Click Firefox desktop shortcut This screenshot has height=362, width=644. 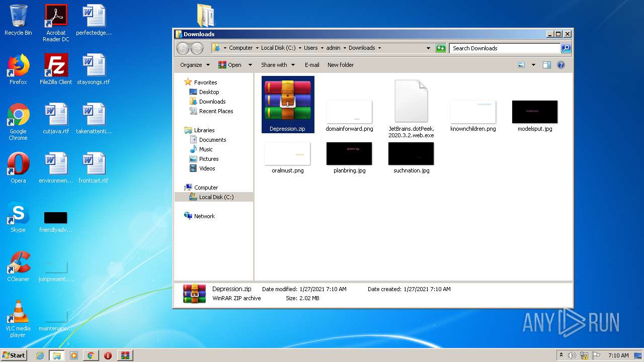pos(18,69)
